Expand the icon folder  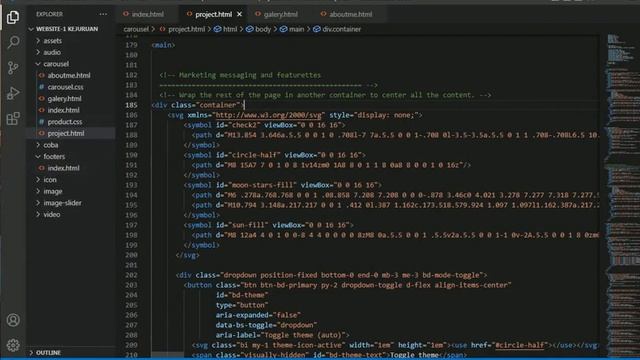(x=50, y=180)
